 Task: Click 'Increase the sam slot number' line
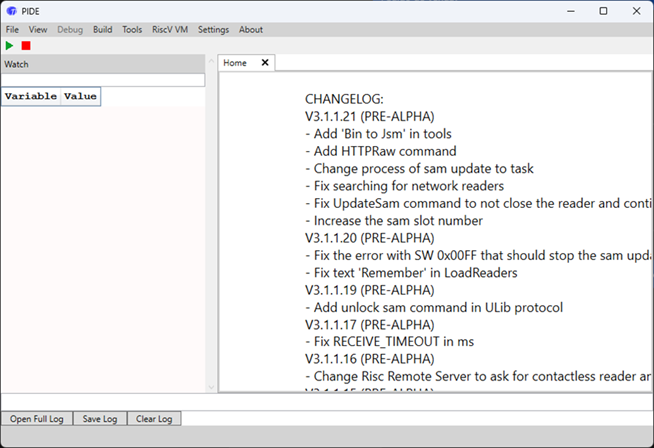click(x=394, y=221)
